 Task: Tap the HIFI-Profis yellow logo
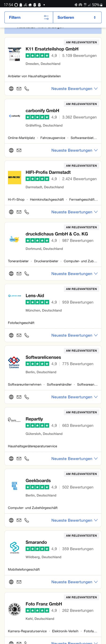[14, 177]
